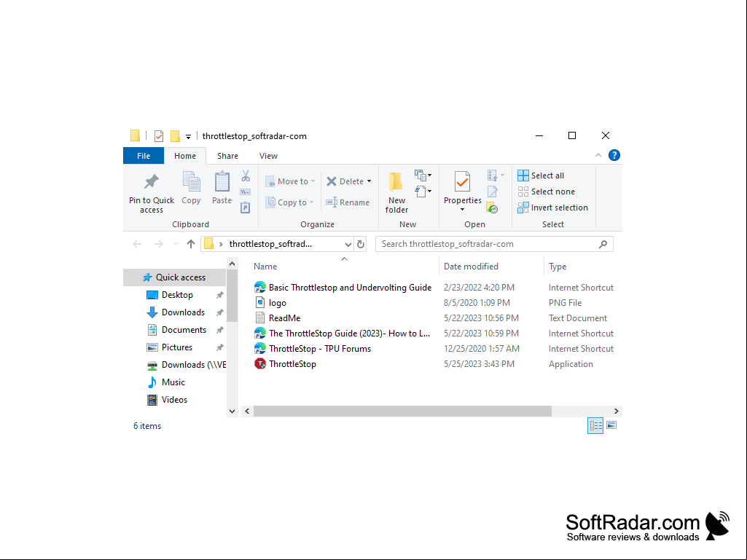Switch to the View ribbon tab
747x560 pixels.
(x=268, y=156)
